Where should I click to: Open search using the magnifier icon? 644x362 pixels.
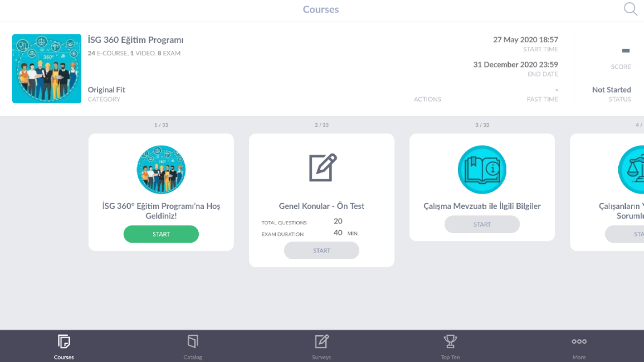coord(630,9)
